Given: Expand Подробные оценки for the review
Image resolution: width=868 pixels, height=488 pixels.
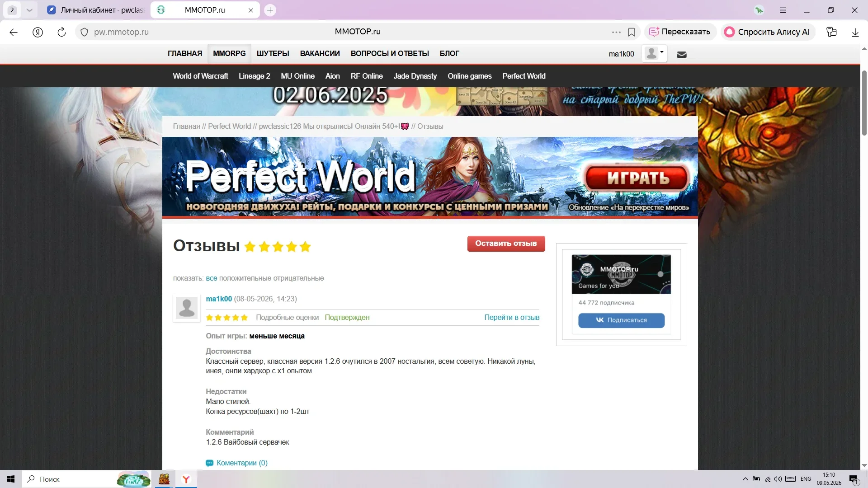Looking at the screenshot, I should (287, 318).
